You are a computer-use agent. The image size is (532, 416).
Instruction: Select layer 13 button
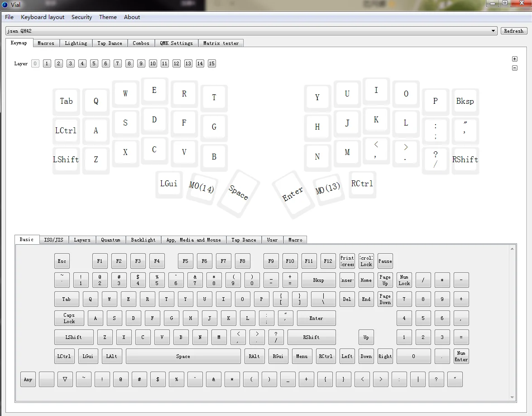188,63
